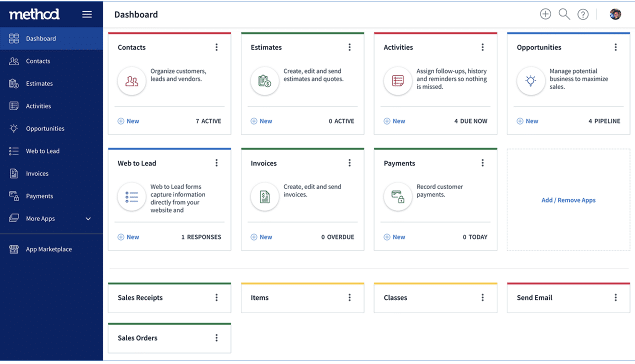This screenshot has width=635, height=364.
Task: Click the Web to Lead card form icon
Action: (x=132, y=197)
